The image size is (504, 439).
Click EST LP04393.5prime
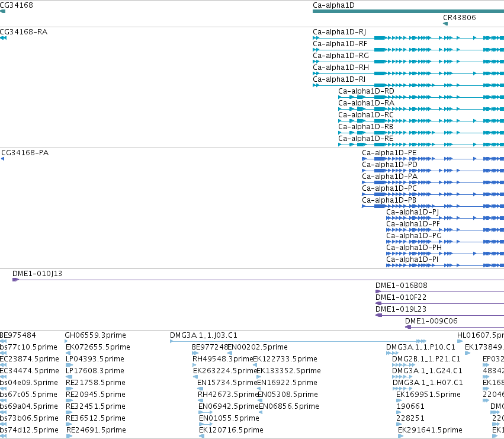point(95,359)
